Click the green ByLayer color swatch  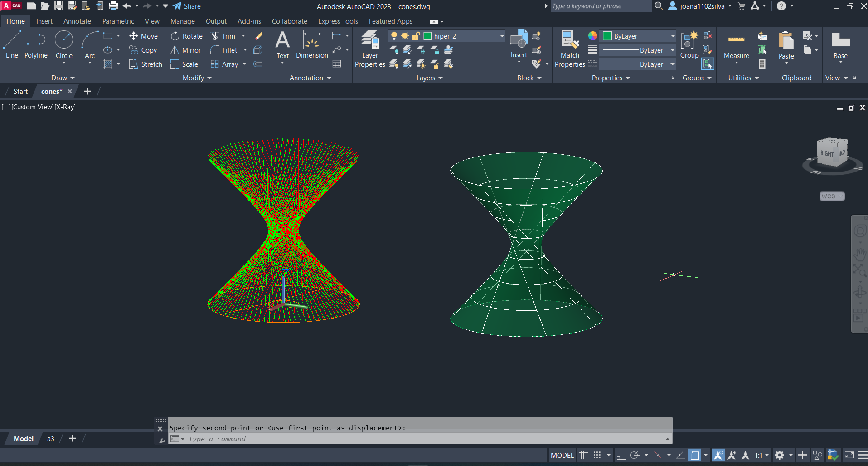pos(607,36)
